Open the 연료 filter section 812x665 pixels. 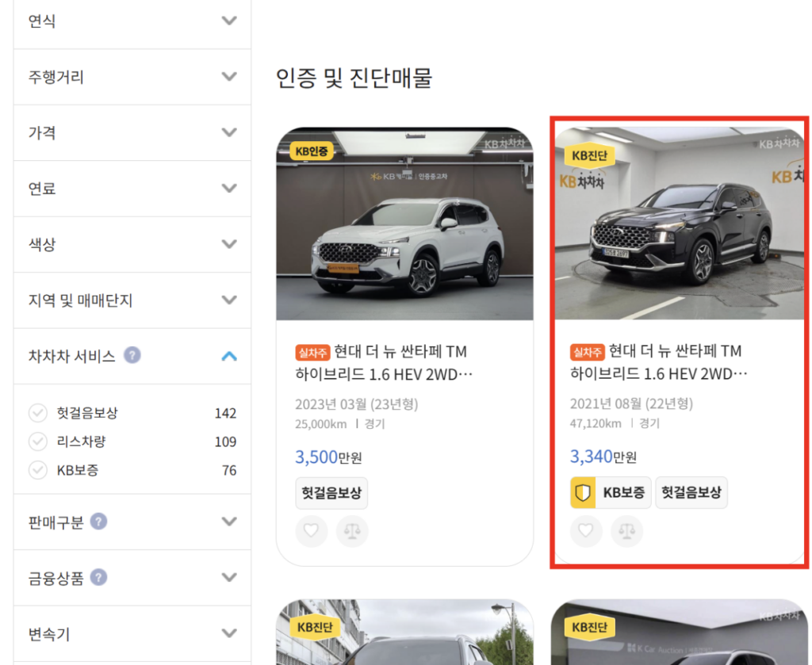click(229, 189)
